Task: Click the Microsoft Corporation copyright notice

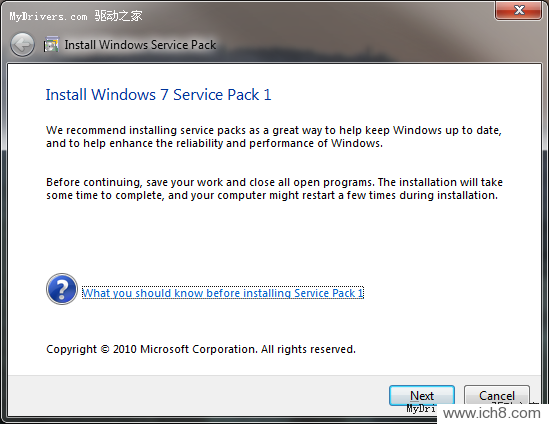Action: (201, 349)
